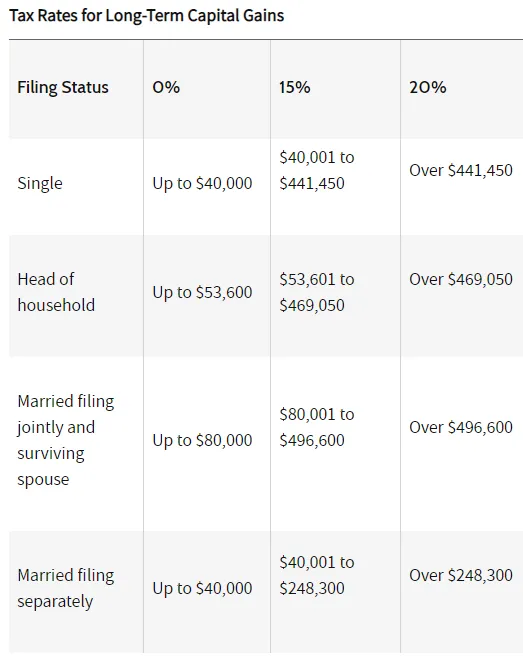Click the Head of household row label
Viewport: 523px width, 660px height.
tap(56, 292)
